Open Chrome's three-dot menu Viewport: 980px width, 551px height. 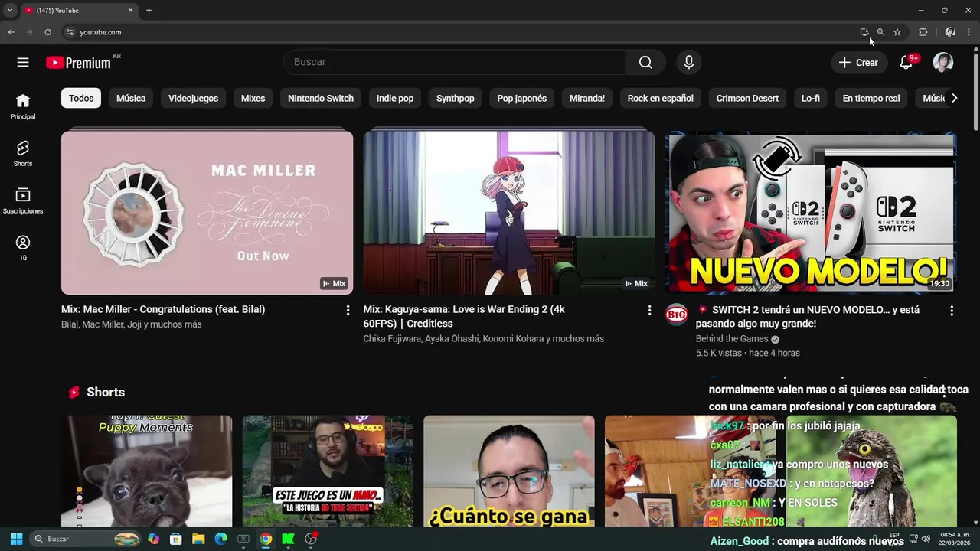(969, 32)
